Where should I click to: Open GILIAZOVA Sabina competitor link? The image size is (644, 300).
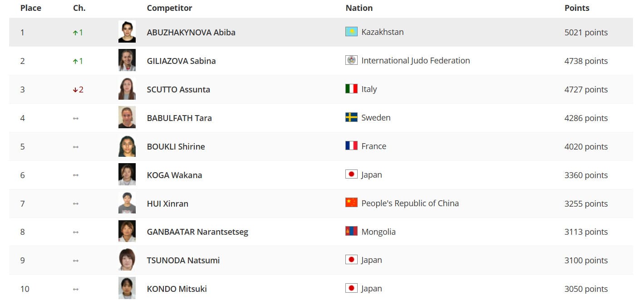(181, 61)
